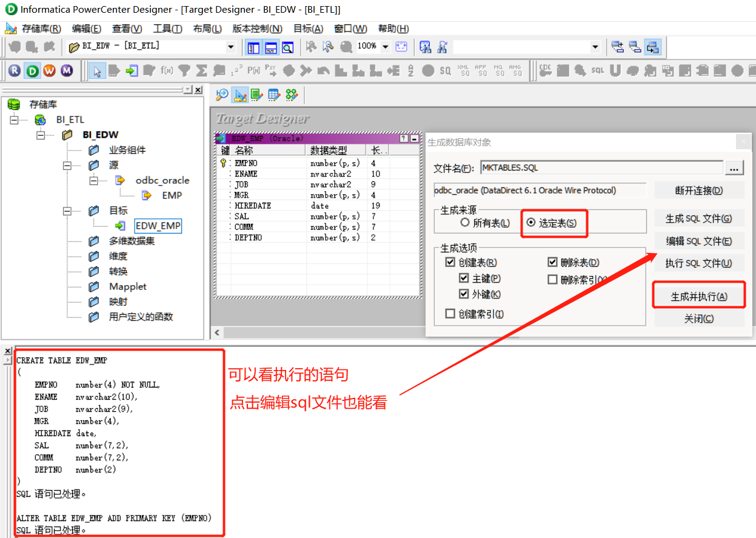Collapse the odbc_oracle node
This screenshot has width=756, height=538.
[93, 180]
